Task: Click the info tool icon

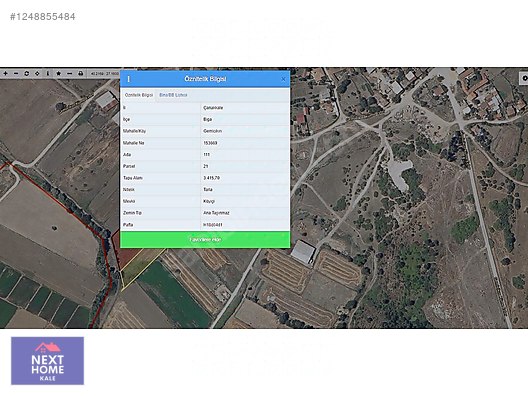Action: point(48,73)
